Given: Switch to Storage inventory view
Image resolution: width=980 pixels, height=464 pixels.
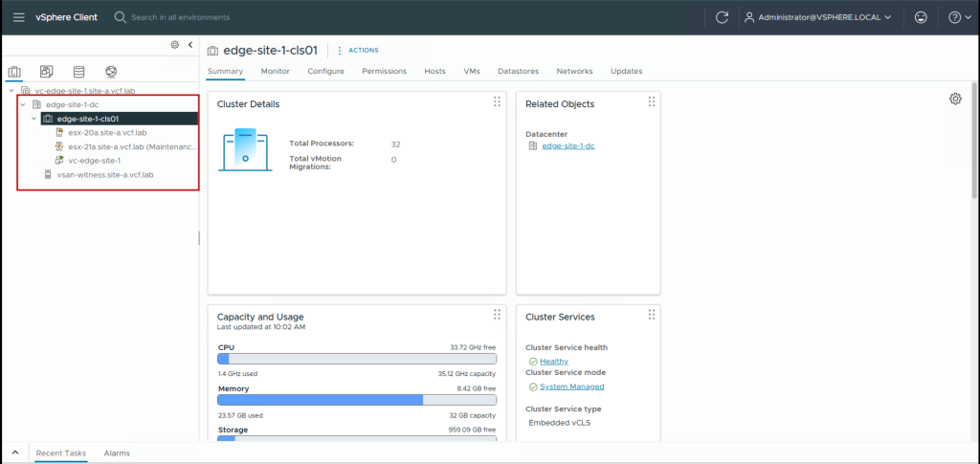Looking at the screenshot, I should (x=78, y=72).
